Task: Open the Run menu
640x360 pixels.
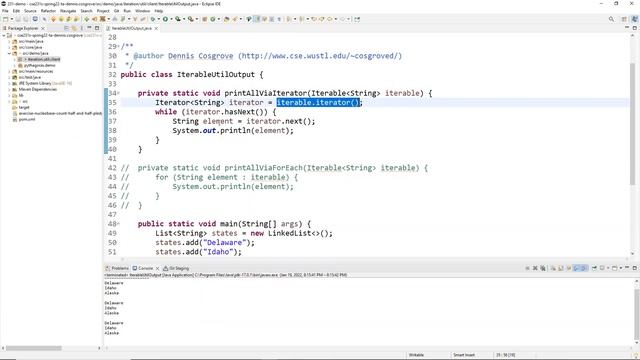Action: pyautogui.click(x=127, y=11)
